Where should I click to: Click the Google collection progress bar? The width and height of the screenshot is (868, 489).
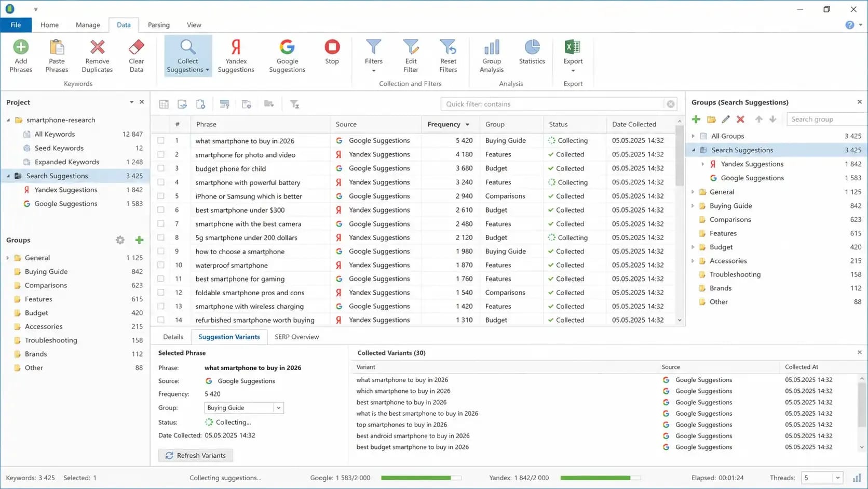tap(421, 478)
